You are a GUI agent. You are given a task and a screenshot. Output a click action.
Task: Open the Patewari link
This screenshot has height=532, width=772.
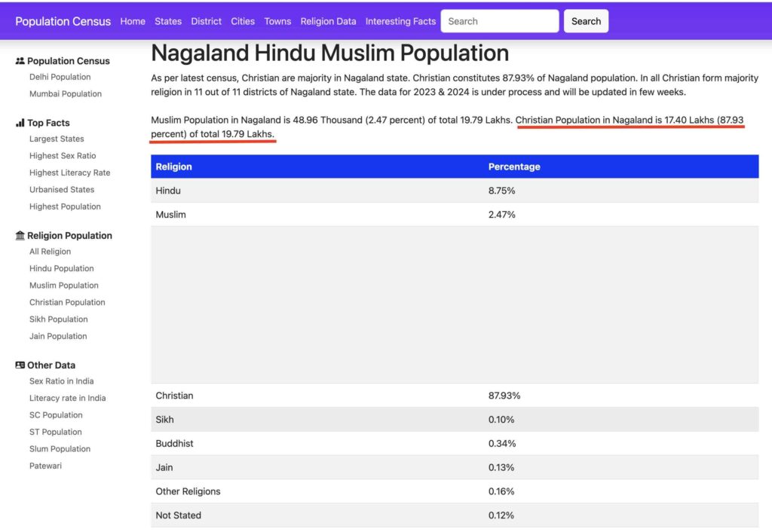pos(45,466)
